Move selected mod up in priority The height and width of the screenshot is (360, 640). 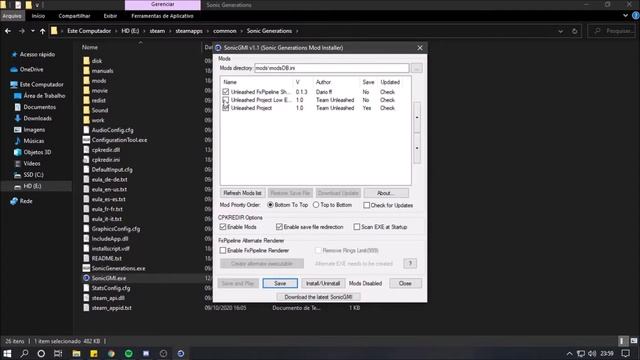(x=417, y=118)
